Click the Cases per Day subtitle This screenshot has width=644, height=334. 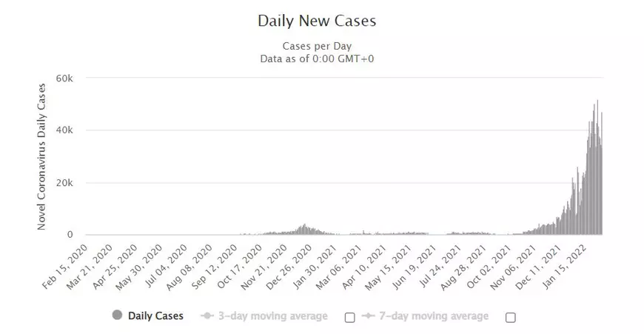pos(317,46)
